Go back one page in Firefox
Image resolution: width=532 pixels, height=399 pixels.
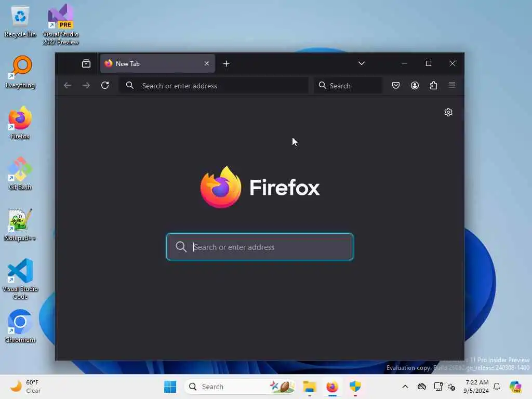click(x=68, y=86)
